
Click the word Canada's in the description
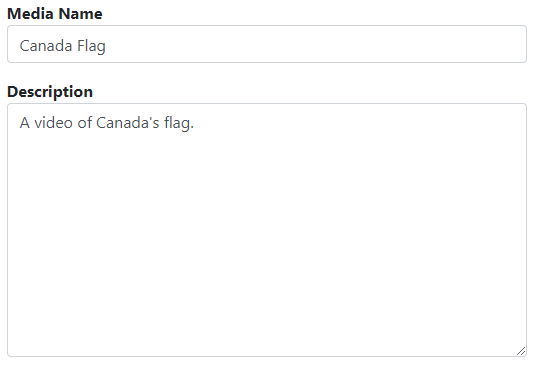tap(127, 123)
